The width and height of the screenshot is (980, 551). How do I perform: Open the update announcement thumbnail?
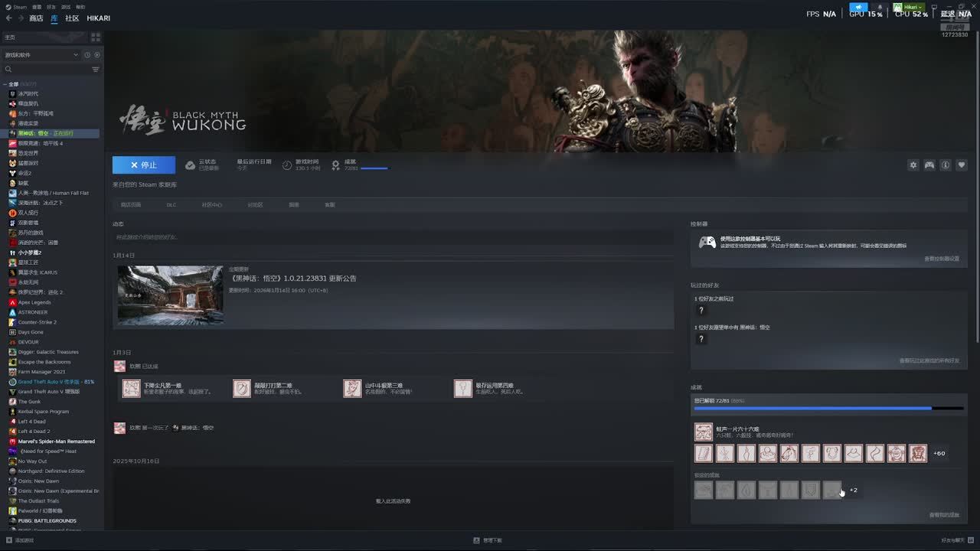[x=170, y=295]
